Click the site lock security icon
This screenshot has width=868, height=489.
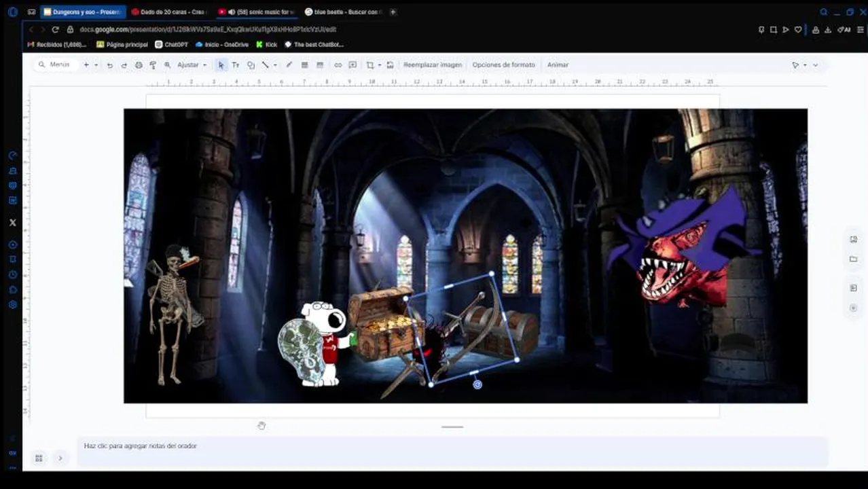pyautogui.click(x=70, y=30)
